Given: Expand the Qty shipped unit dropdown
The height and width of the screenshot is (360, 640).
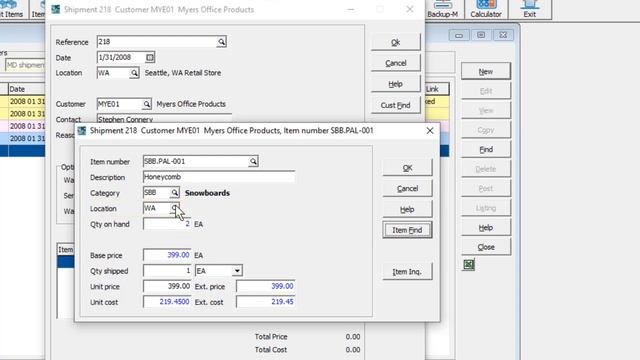Looking at the screenshot, I should 237,271.
